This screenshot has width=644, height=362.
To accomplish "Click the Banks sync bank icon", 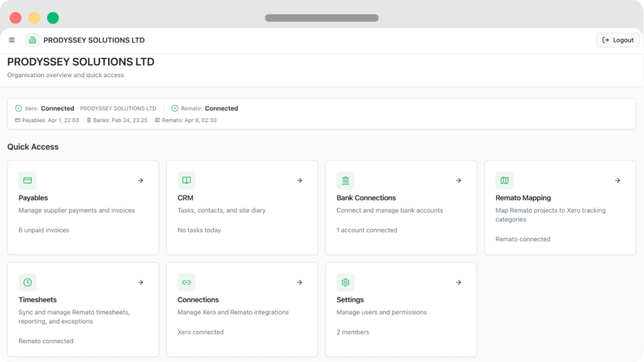I will pos(89,120).
